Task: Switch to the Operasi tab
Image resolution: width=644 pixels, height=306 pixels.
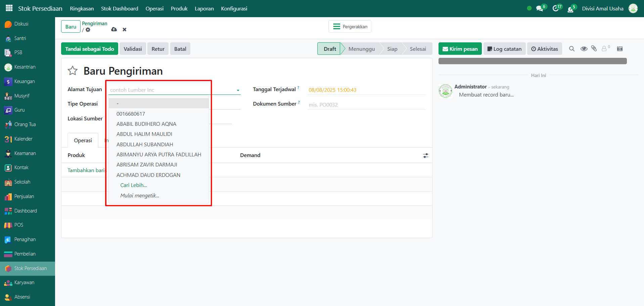Action: pos(83,141)
